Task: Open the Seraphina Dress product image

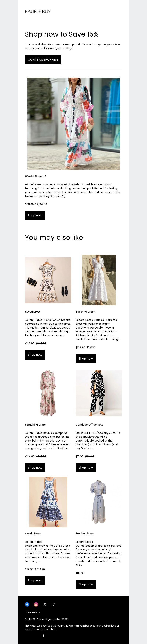Action: (x=48, y=393)
